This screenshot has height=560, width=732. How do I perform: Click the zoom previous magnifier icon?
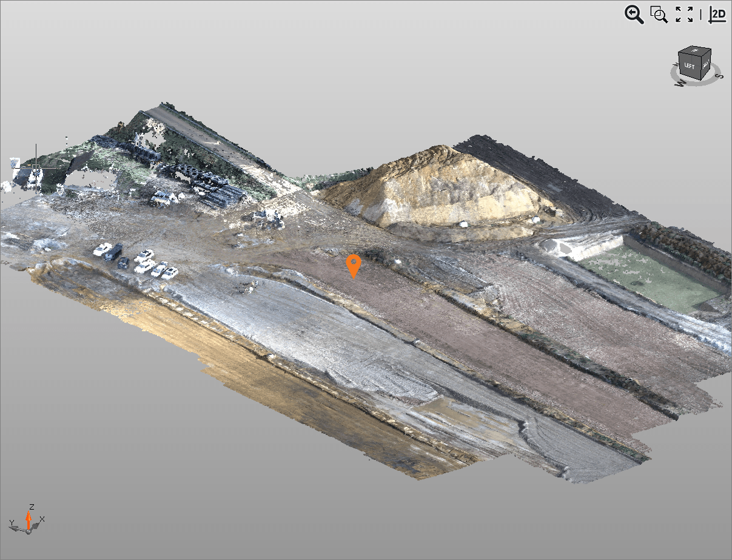[x=634, y=15]
